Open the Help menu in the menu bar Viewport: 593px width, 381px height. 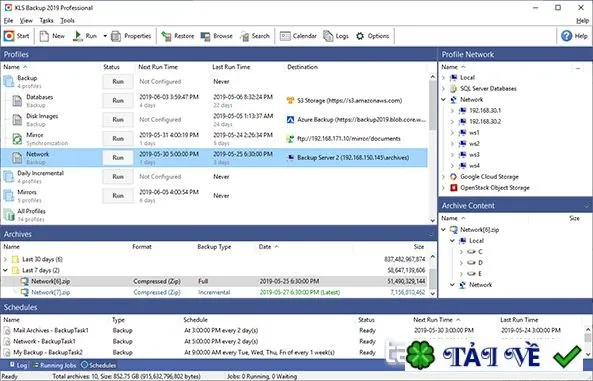[582, 20]
